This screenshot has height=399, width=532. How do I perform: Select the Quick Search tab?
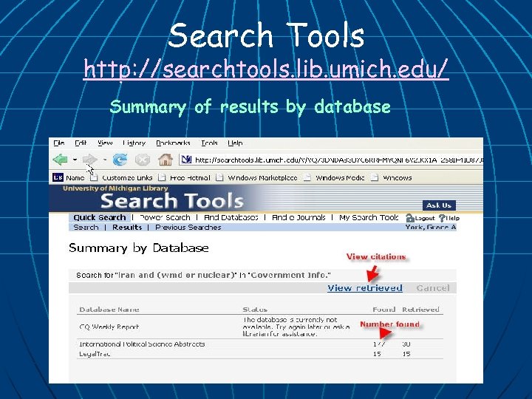pos(100,217)
